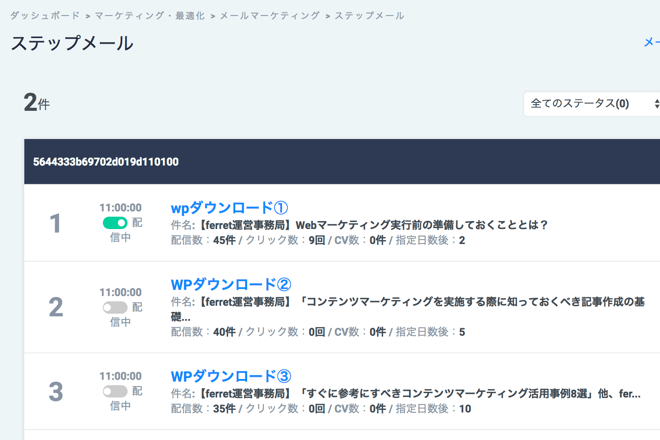The height and width of the screenshot is (440, 660).
Task: Click the step number 2 in the list
Action: click(x=56, y=307)
